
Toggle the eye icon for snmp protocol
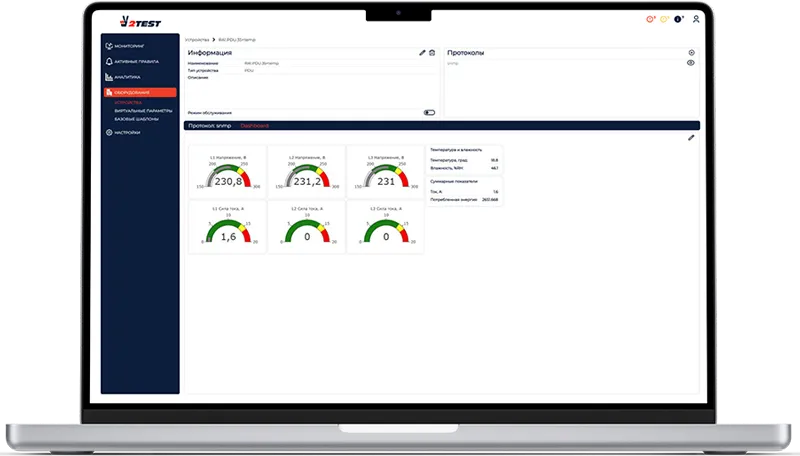pos(691,63)
